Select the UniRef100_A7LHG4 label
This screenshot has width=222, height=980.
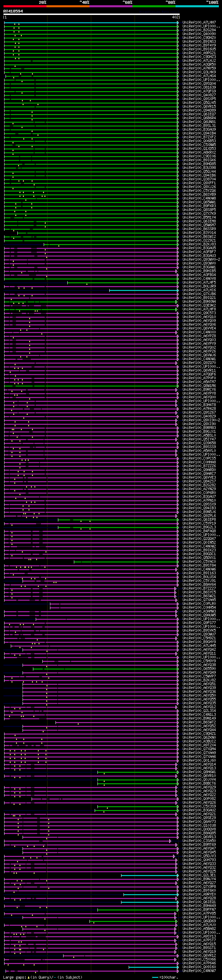tap(199, 76)
